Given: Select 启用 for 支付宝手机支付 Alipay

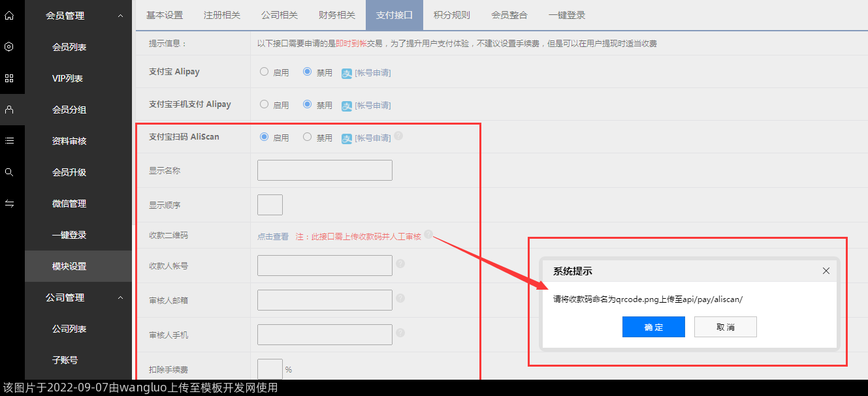Looking at the screenshot, I should point(265,104).
